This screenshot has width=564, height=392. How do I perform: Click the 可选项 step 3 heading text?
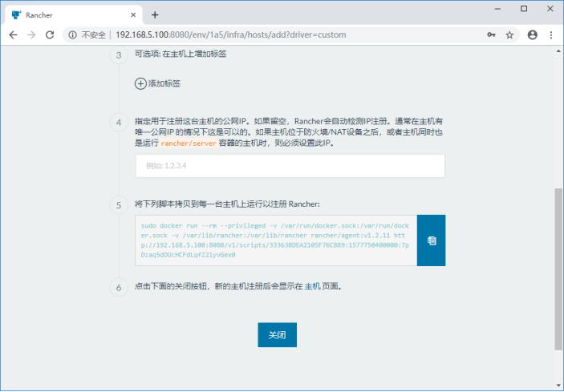click(181, 55)
